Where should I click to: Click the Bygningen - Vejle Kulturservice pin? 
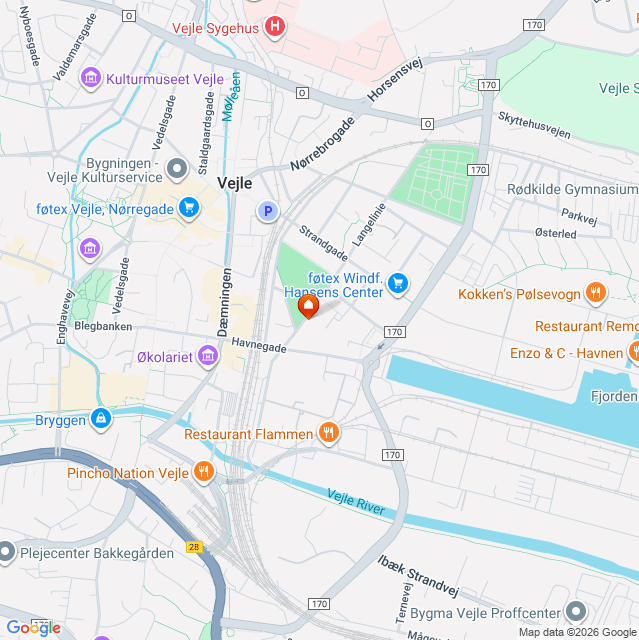(177, 169)
